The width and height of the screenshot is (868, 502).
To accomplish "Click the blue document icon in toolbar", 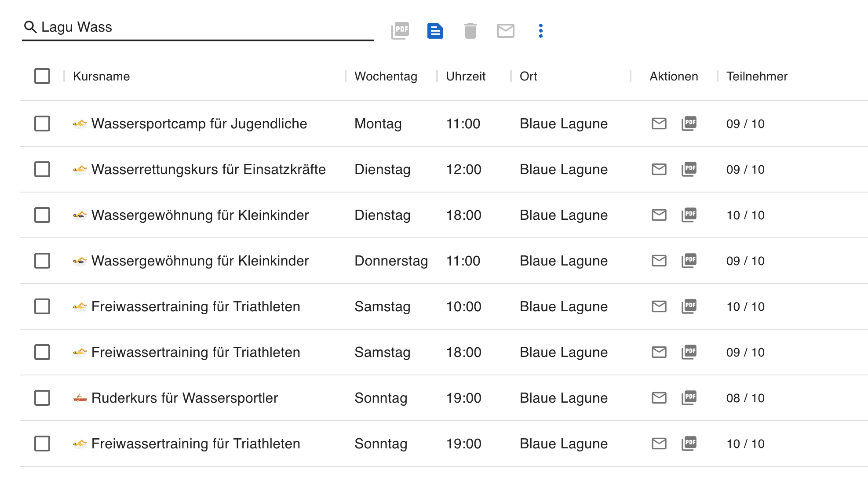I will point(435,31).
